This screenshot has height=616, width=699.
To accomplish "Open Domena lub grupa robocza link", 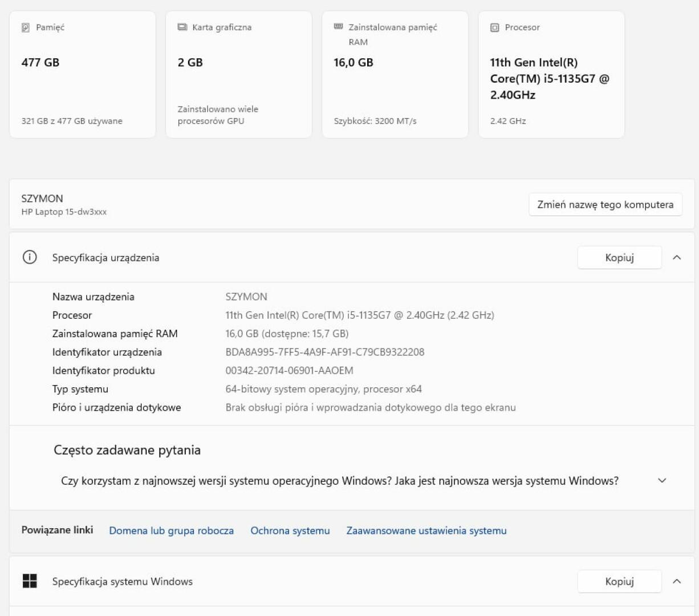I will coord(171,530).
